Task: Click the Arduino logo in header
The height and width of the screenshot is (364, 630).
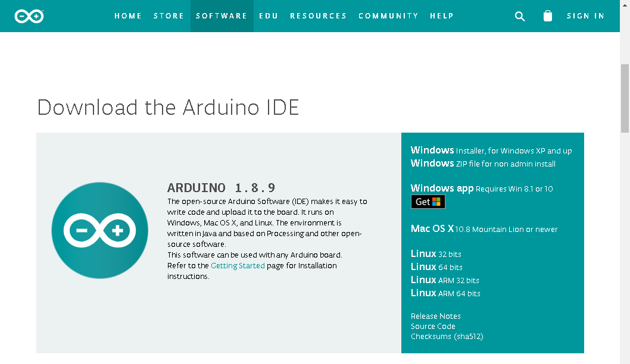Action: [x=29, y=16]
